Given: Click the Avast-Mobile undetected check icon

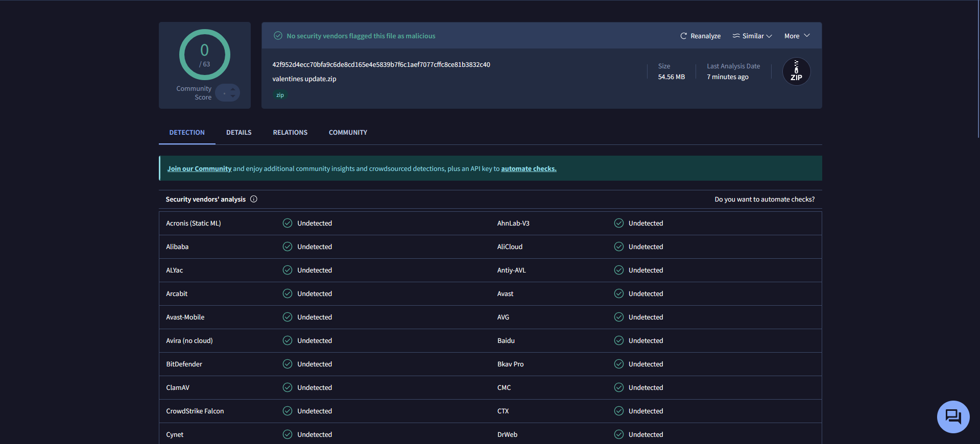Looking at the screenshot, I should pos(288,317).
